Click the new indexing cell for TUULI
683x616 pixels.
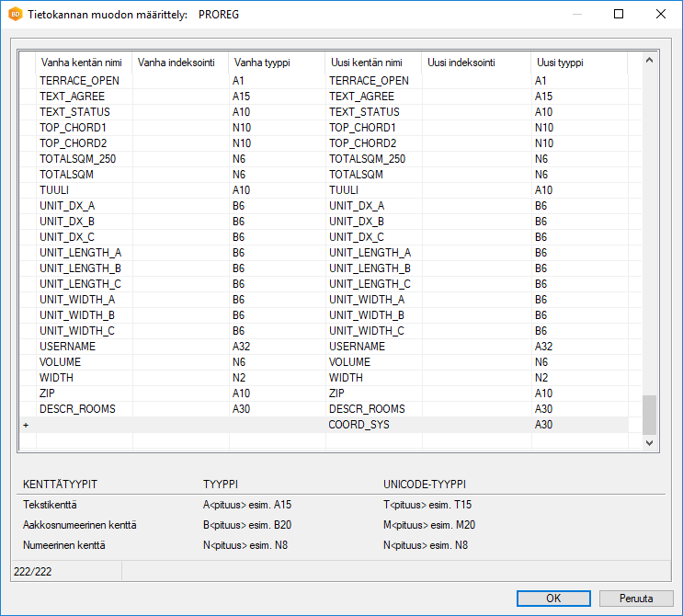(x=476, y=190)
